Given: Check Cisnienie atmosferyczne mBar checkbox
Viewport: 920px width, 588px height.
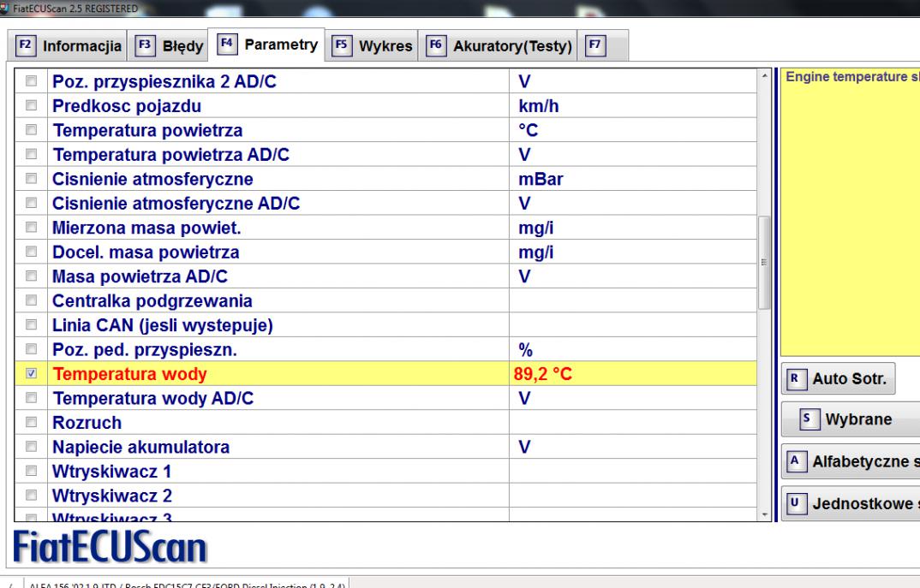Looking at the screenshot, I should click(x=31, y=178).
